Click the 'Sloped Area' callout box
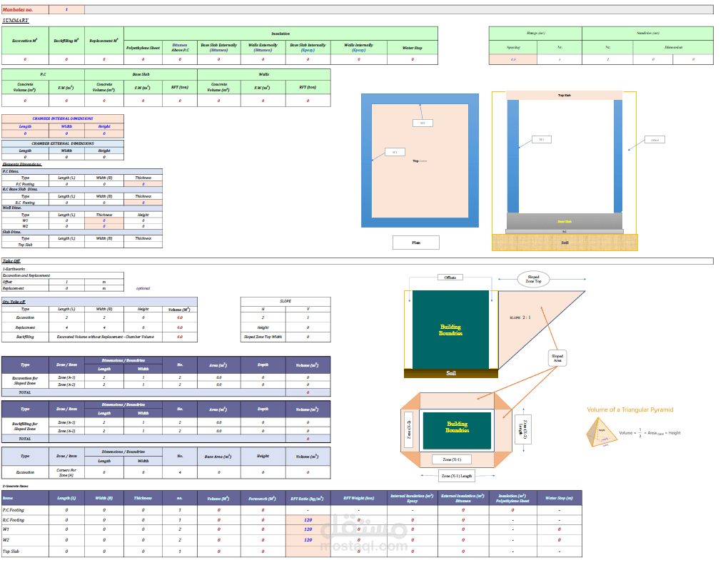728x565 pixels. click(557, 358)
